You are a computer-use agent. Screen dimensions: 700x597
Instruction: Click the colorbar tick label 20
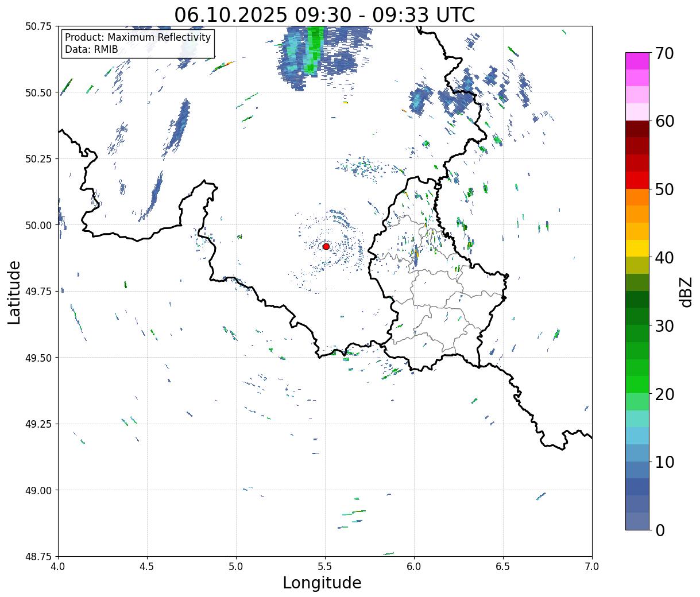click(x=664, y=394)
